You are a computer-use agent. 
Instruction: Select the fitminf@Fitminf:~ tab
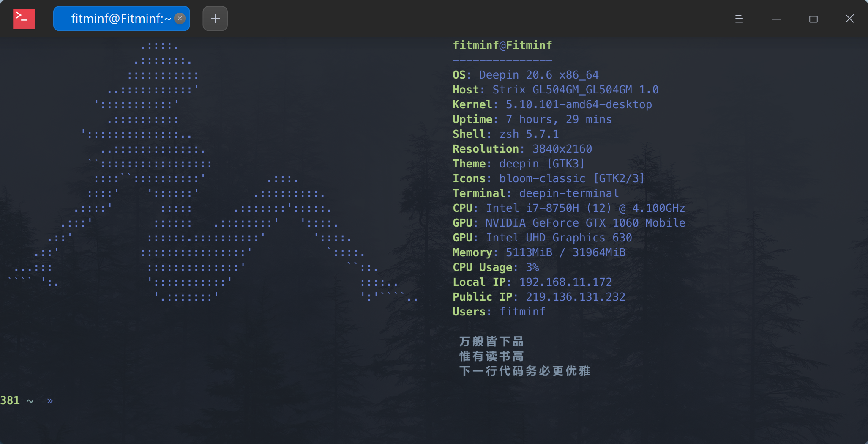click(x=121, y=19)
